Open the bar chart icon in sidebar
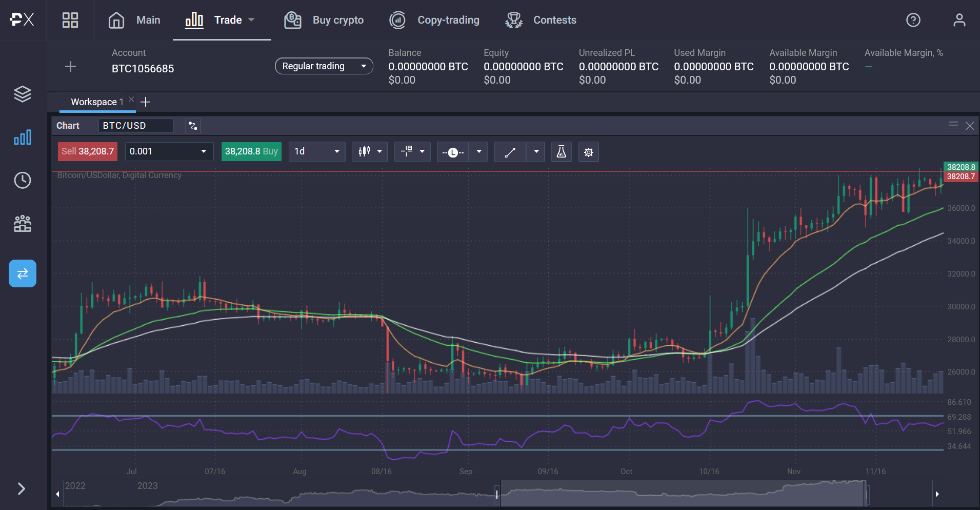 (23, 137)
